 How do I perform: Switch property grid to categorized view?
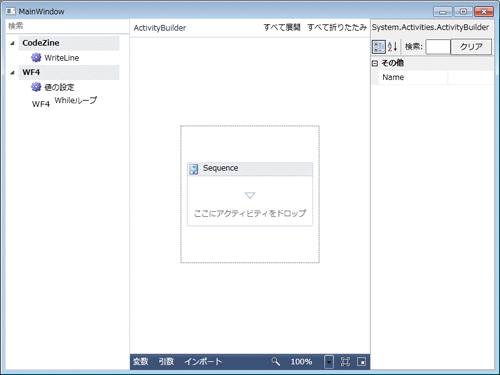click(378, 47)
